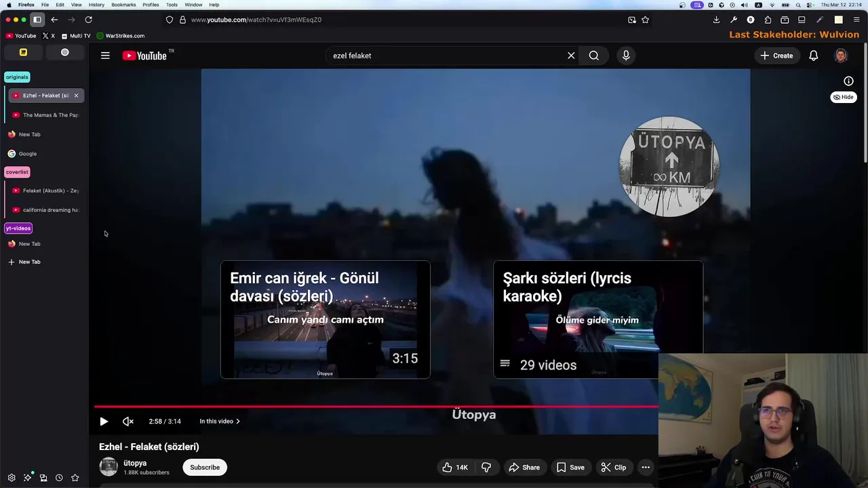Open History clock sidebar icon

tap(59, 478)
